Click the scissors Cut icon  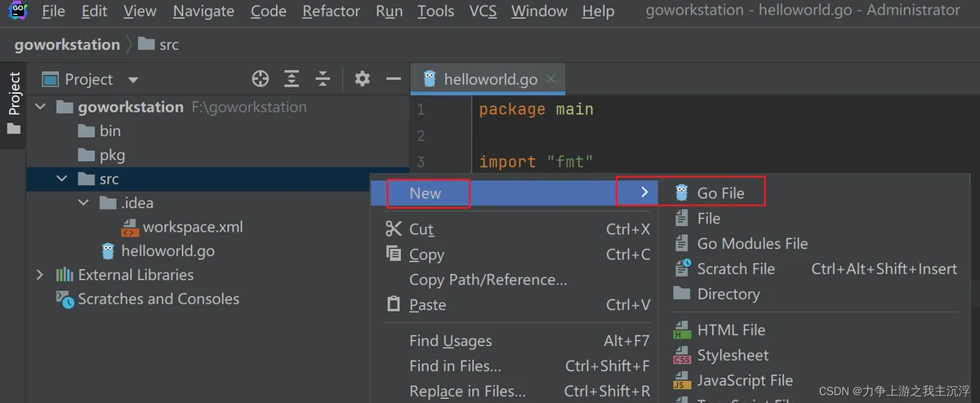[x=394, y=229]
